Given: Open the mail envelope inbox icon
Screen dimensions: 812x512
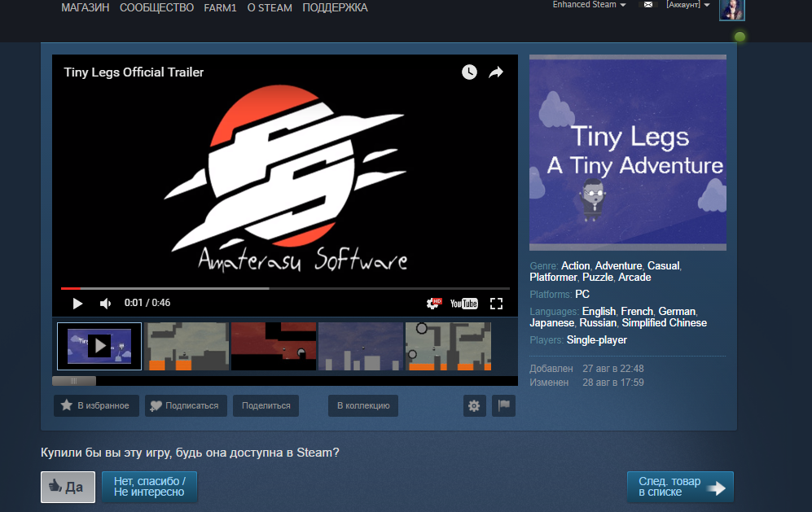Looking at the screenshot, I should pos(647,5).
